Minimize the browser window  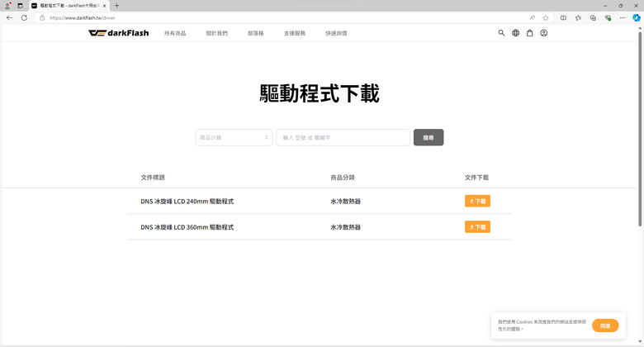point(605,6)
